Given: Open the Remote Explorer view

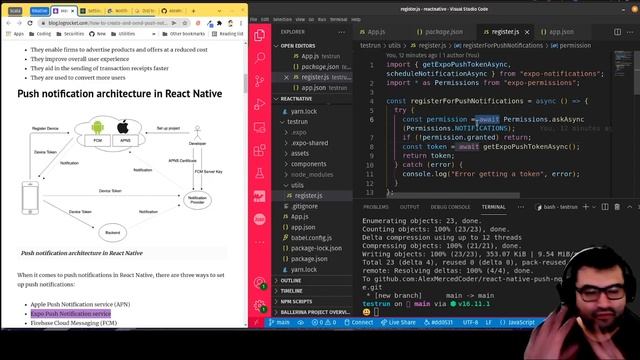Looking at the screenshot, I should (260, 128).
